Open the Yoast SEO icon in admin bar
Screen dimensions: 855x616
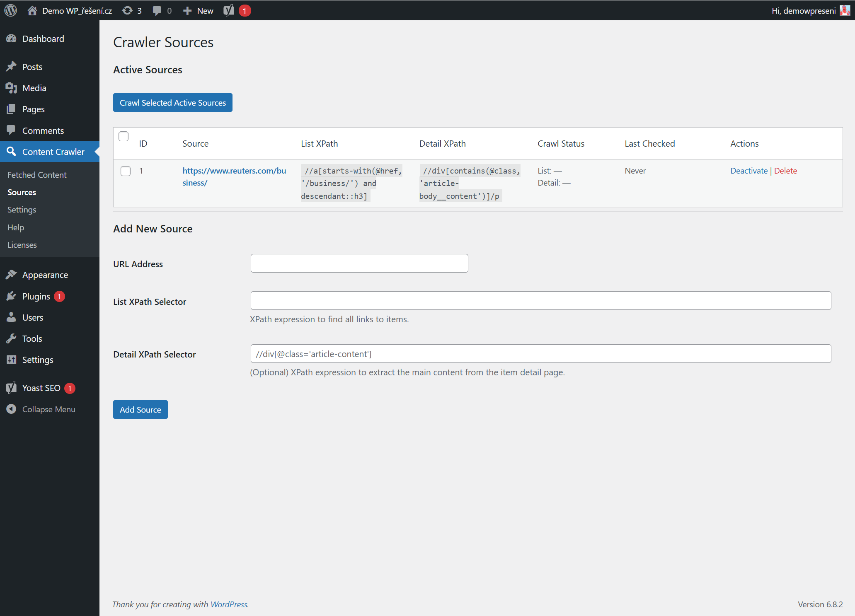tap(229, 10)
